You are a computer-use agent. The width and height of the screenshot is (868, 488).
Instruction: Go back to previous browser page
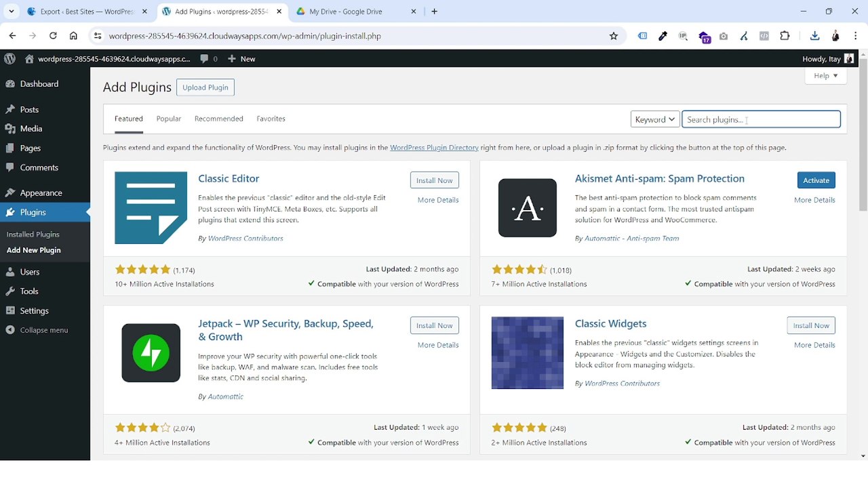[12, 36]
